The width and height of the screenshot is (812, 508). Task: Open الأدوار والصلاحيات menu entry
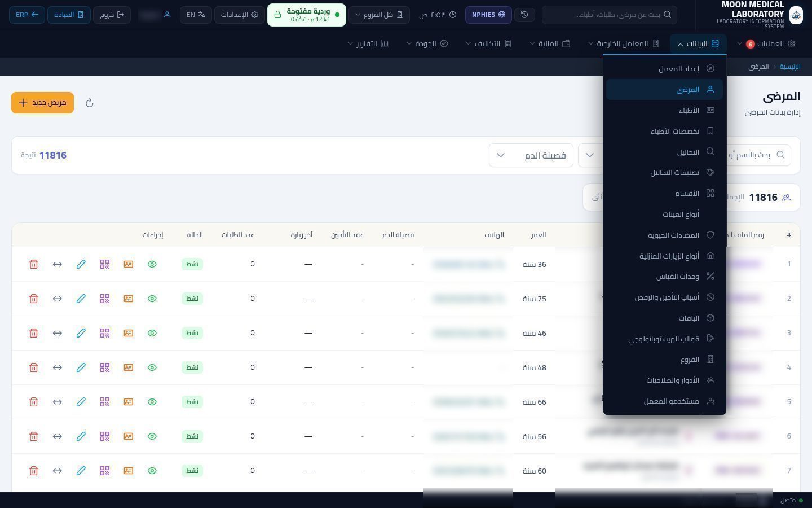tap(664, 380)
